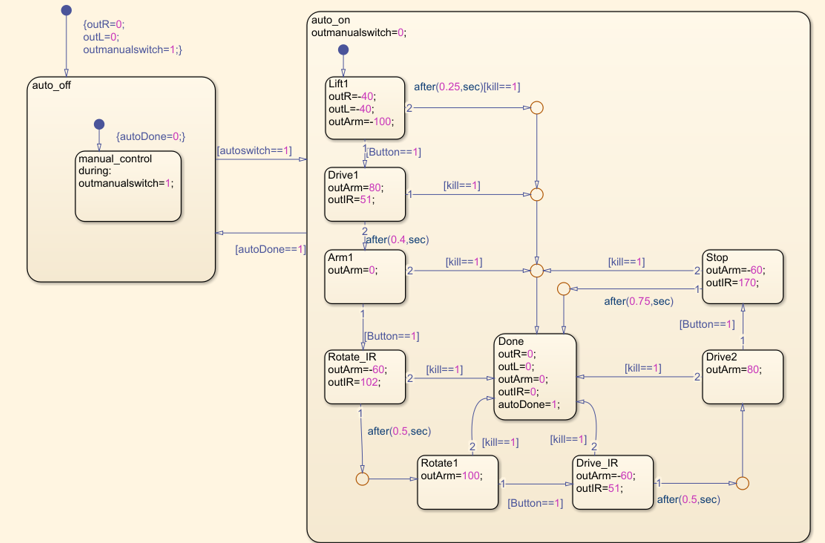Select the Drive1 state block
Viewport: 825px width, 543px height.
(x=364, y=193)
